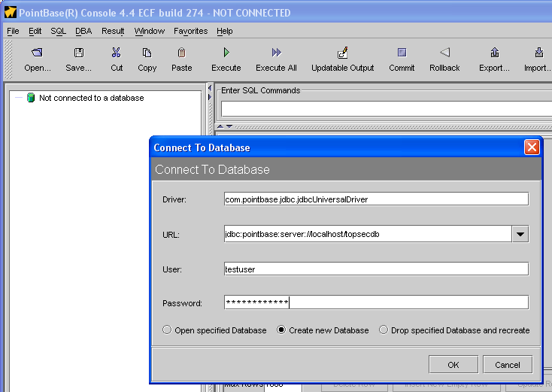Open the SQL menu

coord(58,32)
